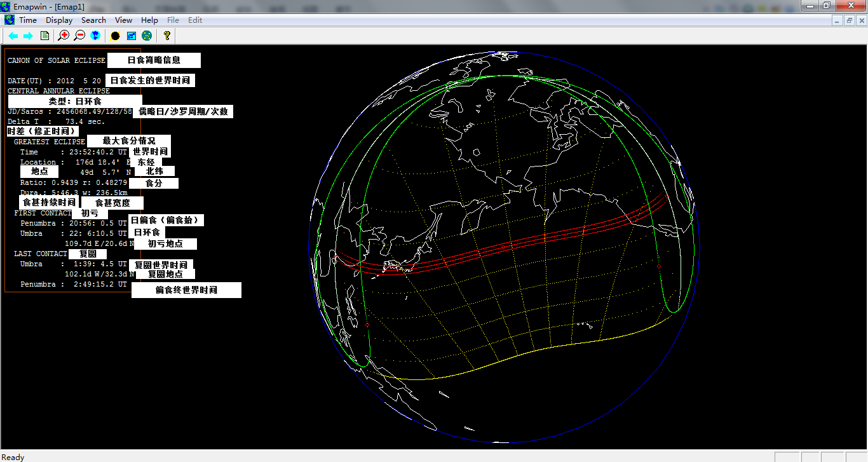Click the "Umbra : 1:39: 4.5 UT" line
The image size is (868, 462).
click(74, 264)
